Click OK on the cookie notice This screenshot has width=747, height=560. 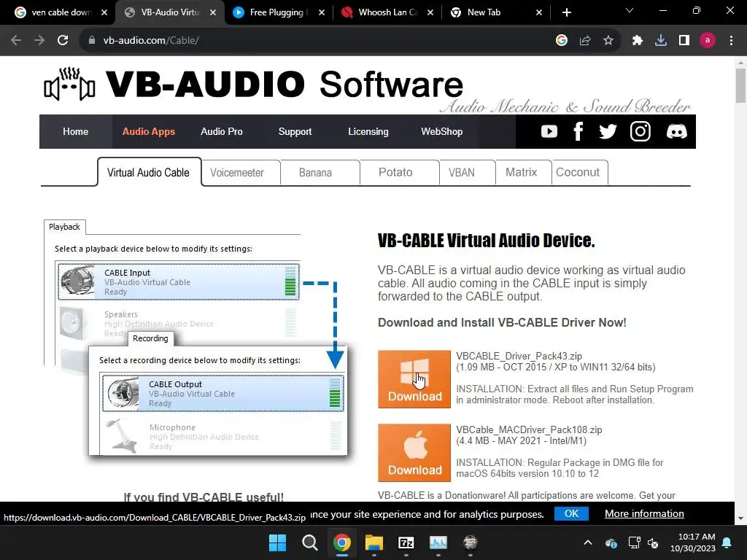571,514
